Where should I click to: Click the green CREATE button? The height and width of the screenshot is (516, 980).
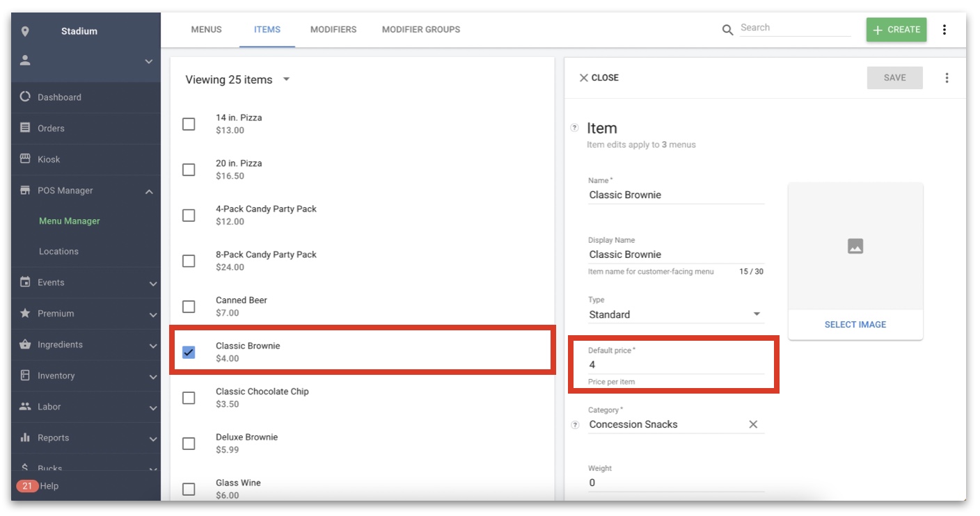click(x=896, y=30)
